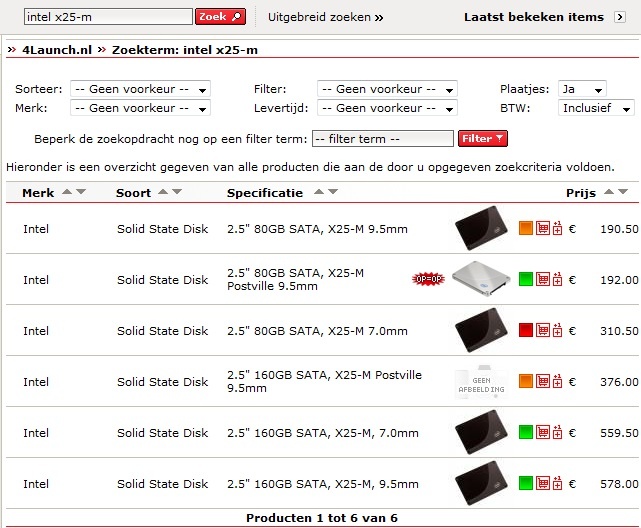Screen dimensions: 641x528
Task: Click 2.5" 80GB SATA, X25-M 7.0mm text
Action: (317, 331)
